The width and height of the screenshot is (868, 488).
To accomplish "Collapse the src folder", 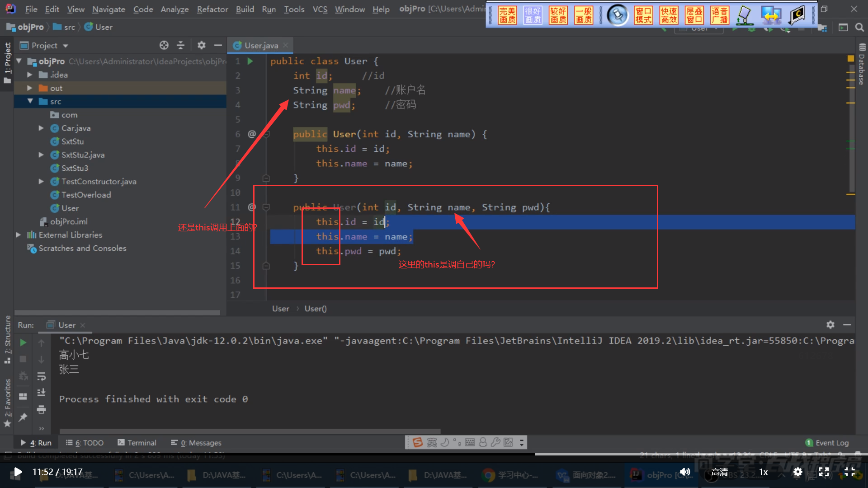I will pos(30,101).
